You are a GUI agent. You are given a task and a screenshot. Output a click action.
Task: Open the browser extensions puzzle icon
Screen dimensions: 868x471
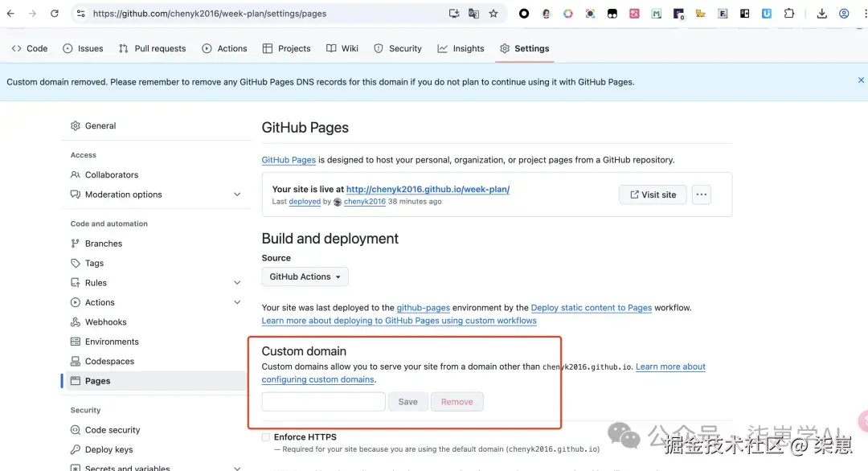(788, 14)
